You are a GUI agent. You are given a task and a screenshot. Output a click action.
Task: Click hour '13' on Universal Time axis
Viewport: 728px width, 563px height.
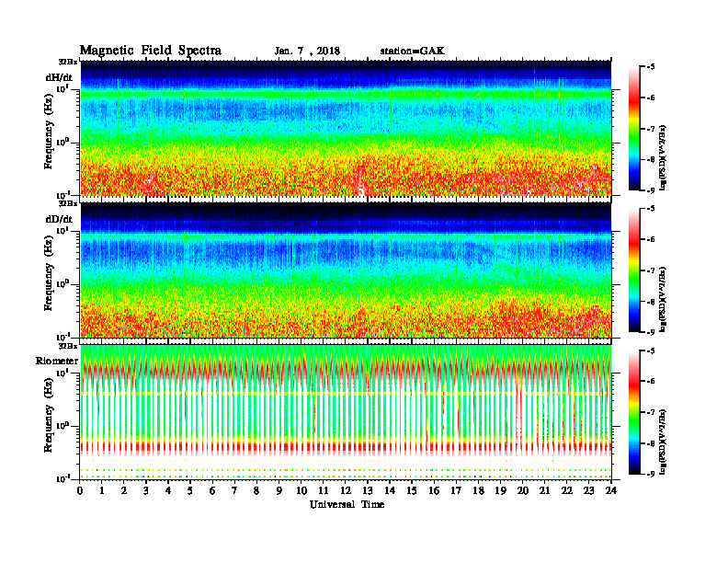pos(368,491)
